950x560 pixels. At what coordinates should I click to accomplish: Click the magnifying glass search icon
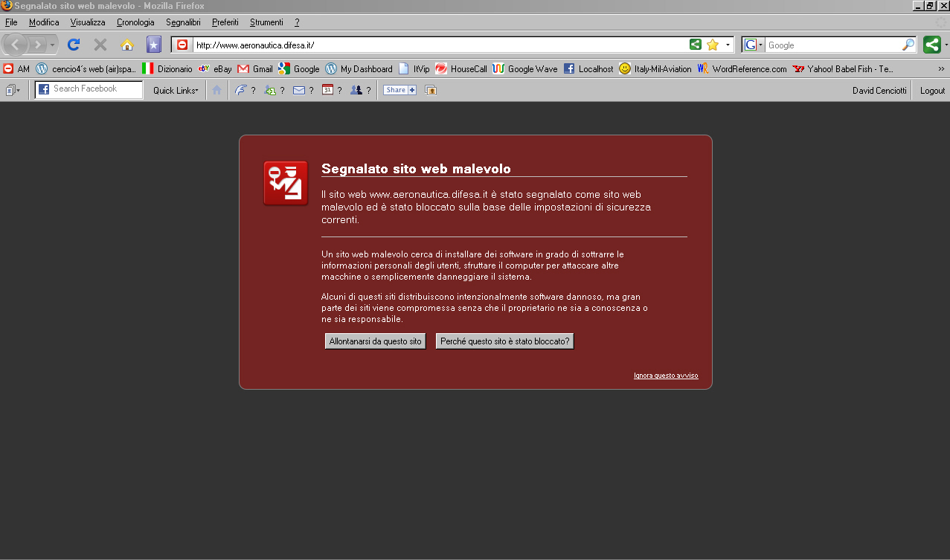coord(908,45)
